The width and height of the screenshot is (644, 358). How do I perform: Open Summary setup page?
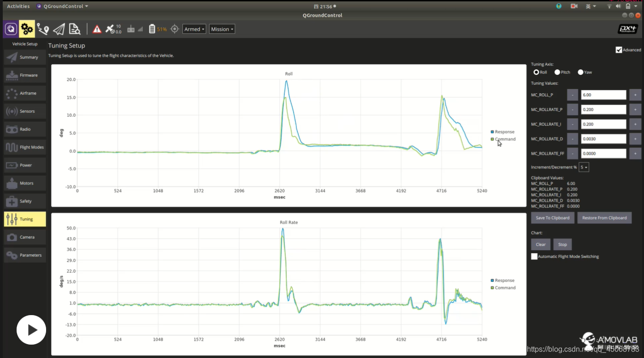pos(25,57)
